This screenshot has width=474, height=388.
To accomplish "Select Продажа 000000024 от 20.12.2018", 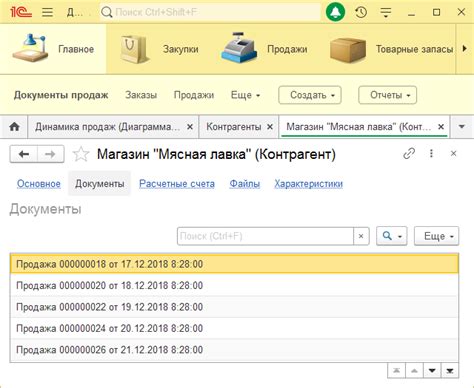I will coord(234,328).
